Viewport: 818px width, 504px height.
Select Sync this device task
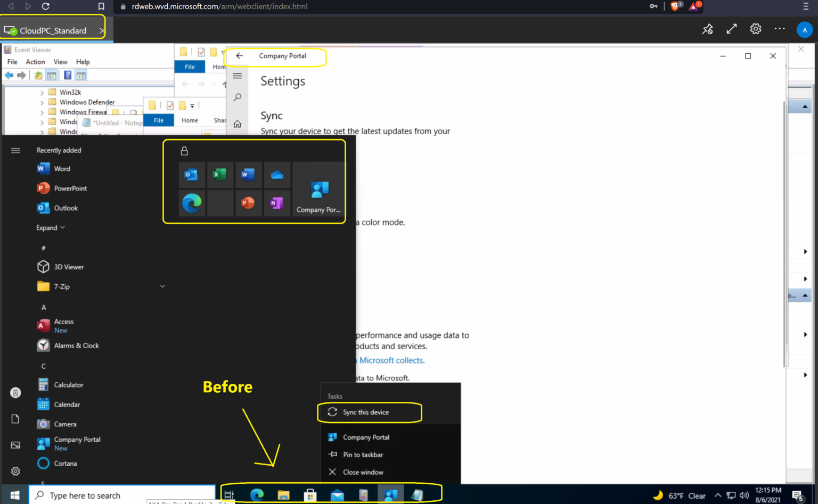pyautogui.click(x=366, y=412)
